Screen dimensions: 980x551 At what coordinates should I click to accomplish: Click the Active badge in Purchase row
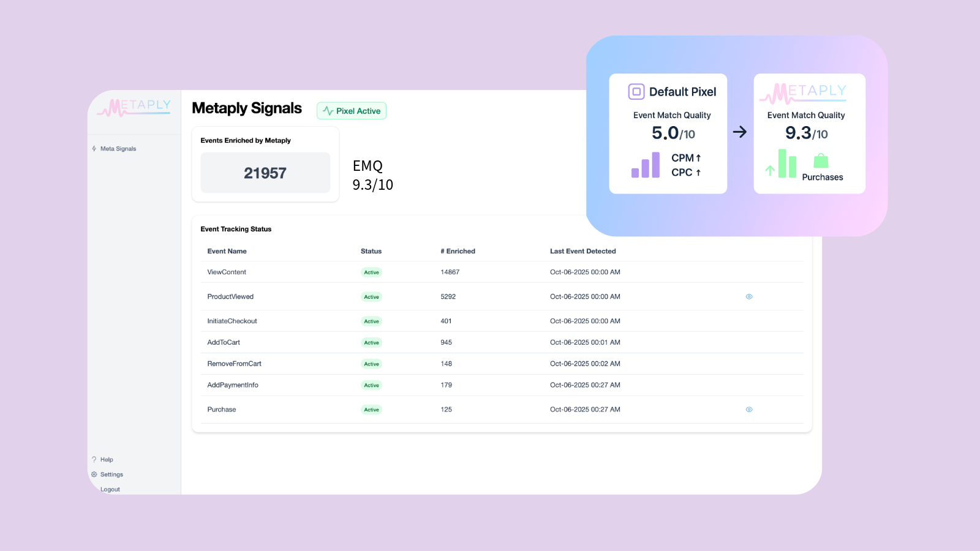point(372,410)
